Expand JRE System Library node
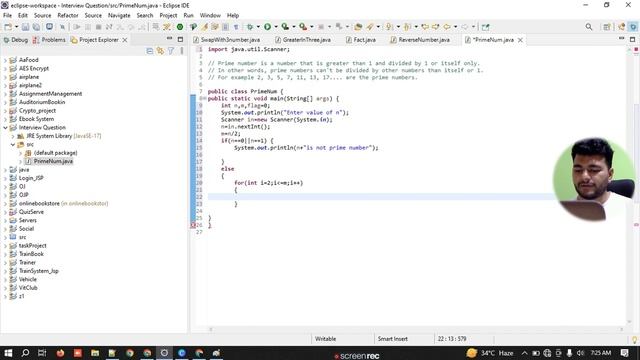Screen dimensions: 640x360 coord(13,136)
